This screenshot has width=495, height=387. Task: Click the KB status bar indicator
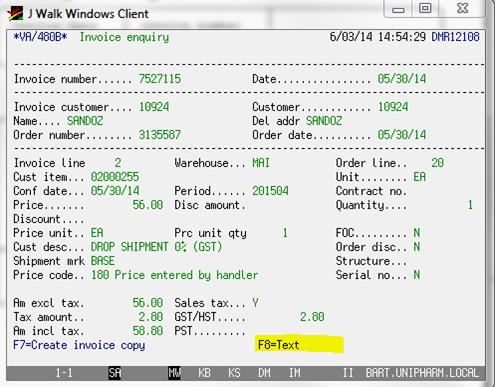[204, 373]
